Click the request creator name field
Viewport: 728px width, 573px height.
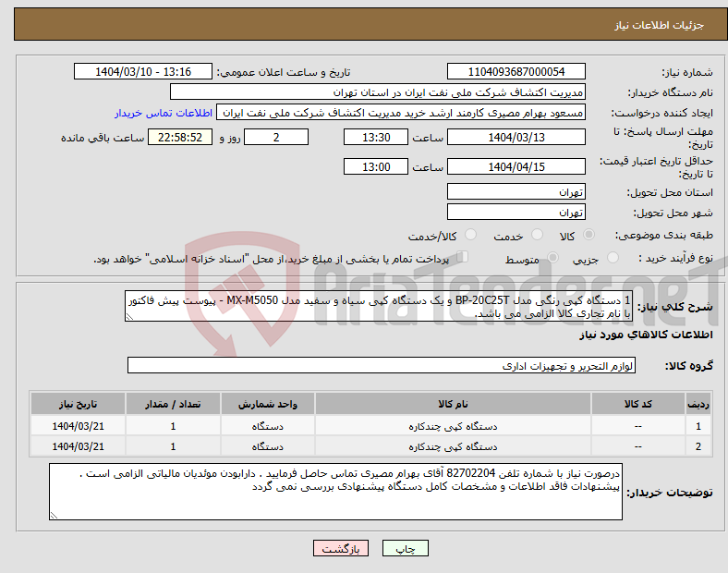pos(401,113)
